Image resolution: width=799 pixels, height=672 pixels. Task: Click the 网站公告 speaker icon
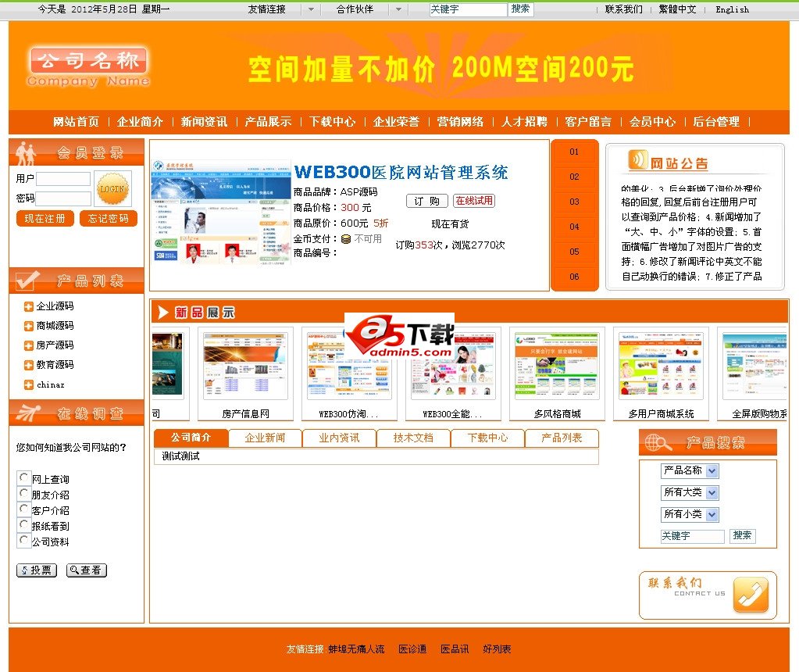tap(638, 160)
